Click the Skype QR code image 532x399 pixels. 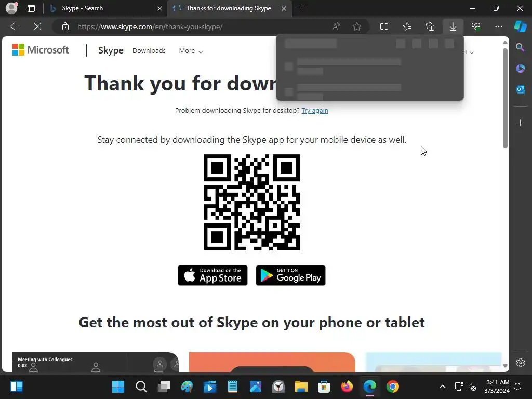[251, 202]
